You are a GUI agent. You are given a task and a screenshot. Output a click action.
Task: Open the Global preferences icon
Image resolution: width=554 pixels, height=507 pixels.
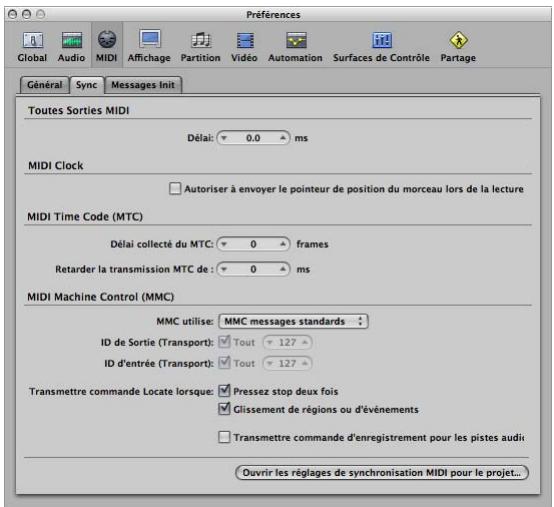(32, 46)
